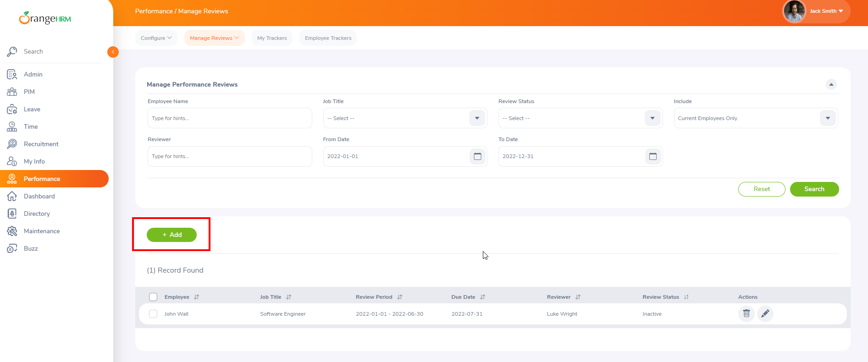The height and width of the screenshot is (362, 868).
Task: Expand the Manage Reviews menu
Action: 215,38
